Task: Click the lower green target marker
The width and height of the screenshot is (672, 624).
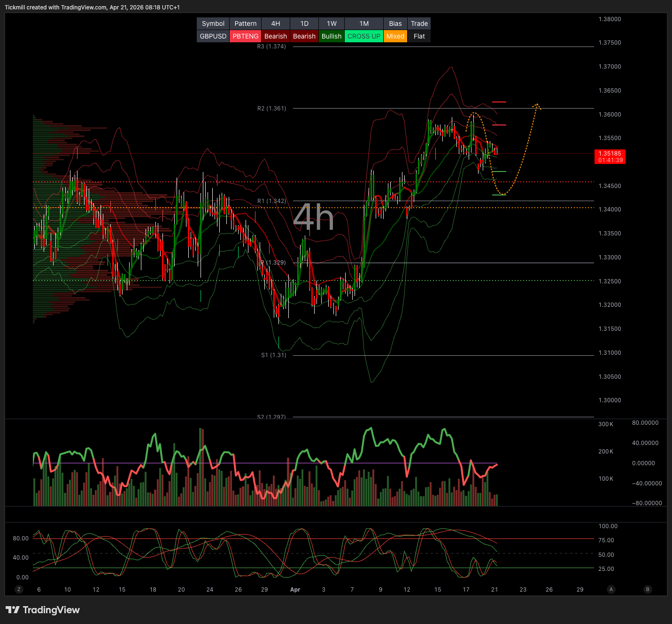Action: pos(499,195)
